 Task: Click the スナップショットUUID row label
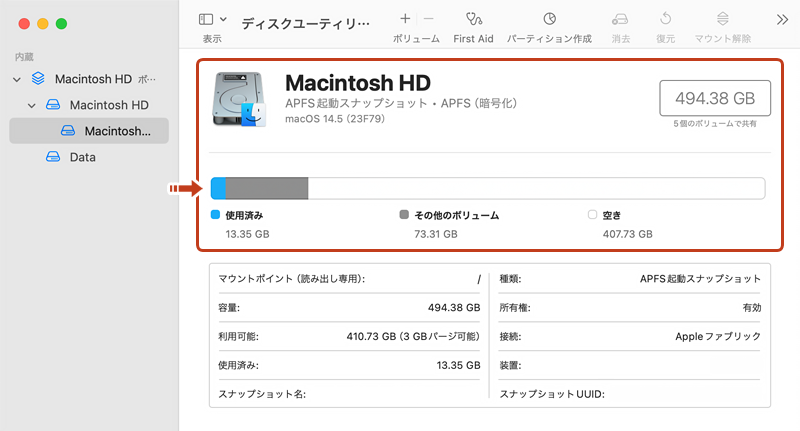pyautogui.click(x=552, y=394)
